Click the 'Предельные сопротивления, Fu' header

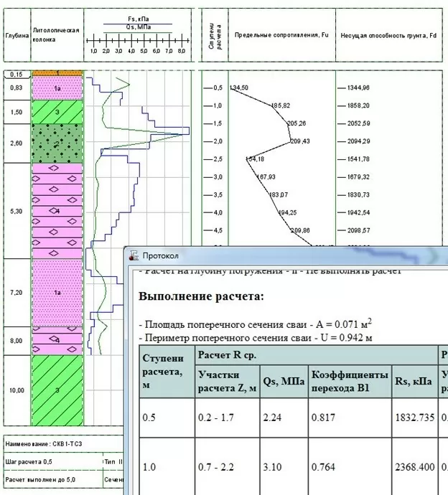[x=281, y=35]
